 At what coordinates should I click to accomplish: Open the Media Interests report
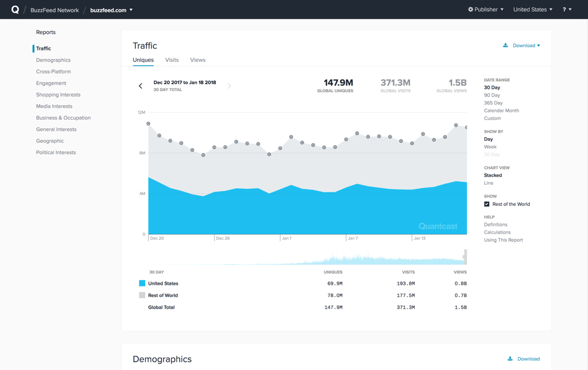click(54, 106)
